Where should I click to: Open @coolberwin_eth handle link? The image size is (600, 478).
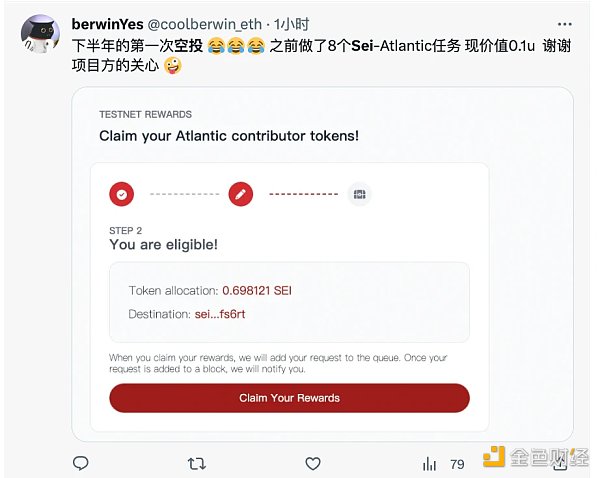coord(205,24)
